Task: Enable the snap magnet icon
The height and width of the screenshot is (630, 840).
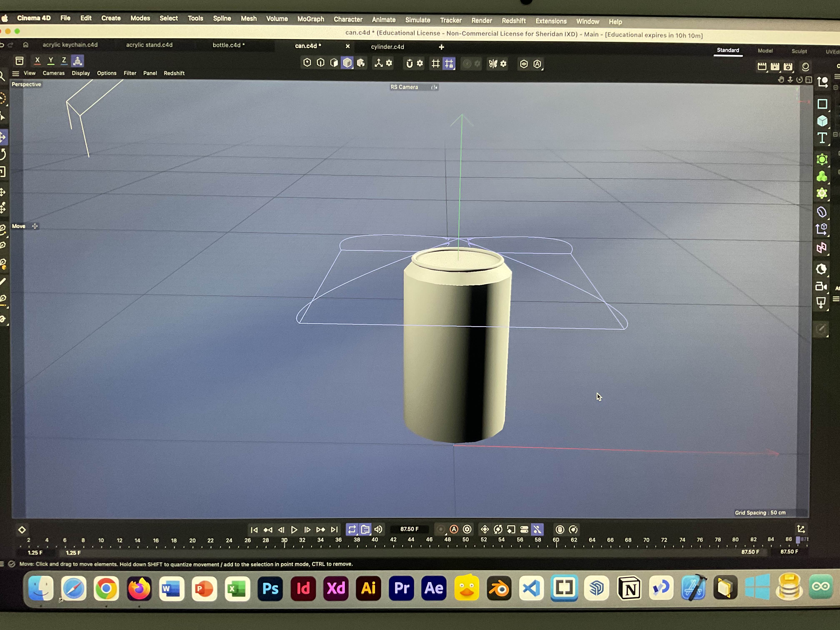Action: click(x=409, y=63)
